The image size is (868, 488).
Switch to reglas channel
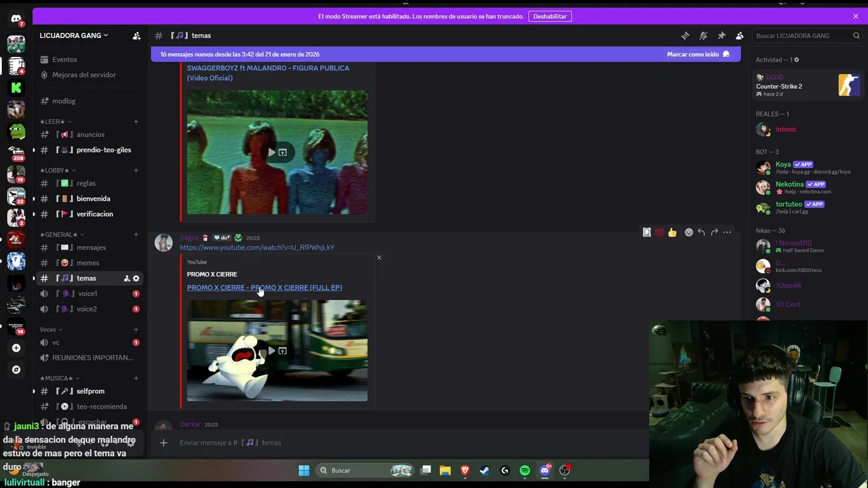90,183
